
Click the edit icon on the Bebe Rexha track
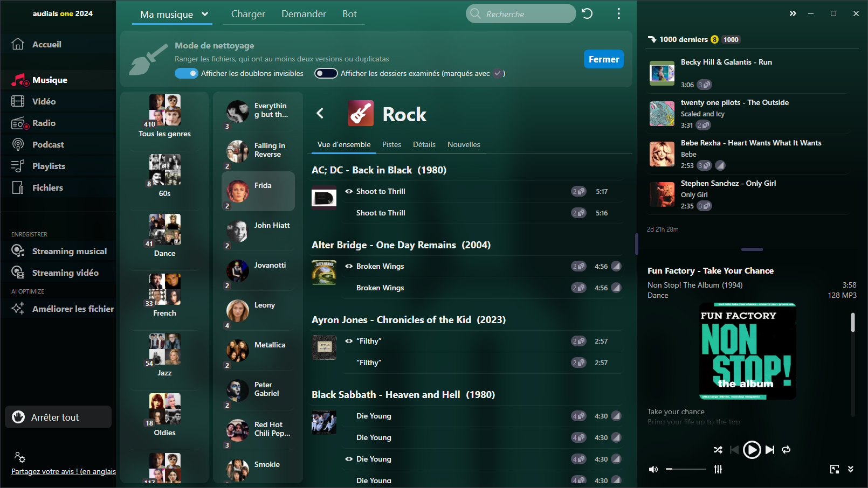720,165
